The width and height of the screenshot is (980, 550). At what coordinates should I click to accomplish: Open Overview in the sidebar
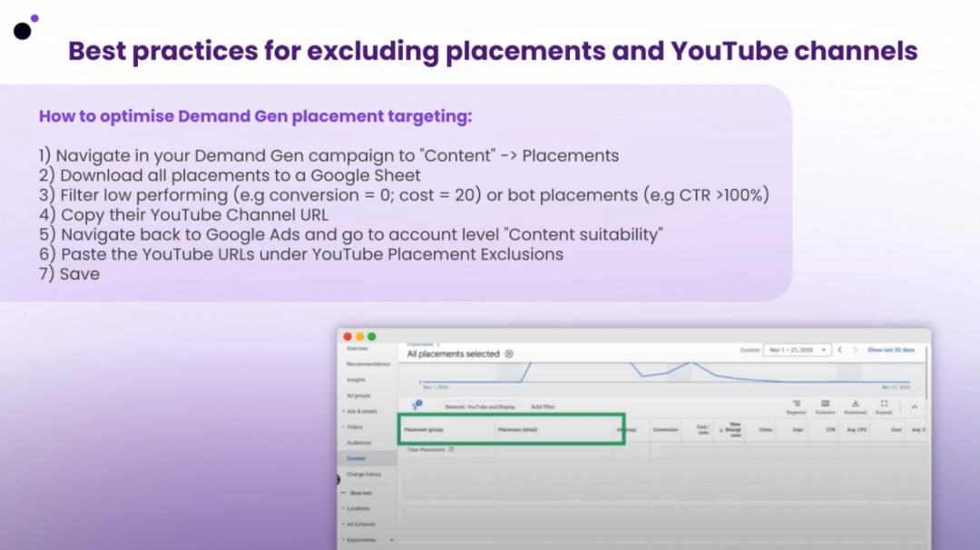pyautogui.click(x=358, y=349)
